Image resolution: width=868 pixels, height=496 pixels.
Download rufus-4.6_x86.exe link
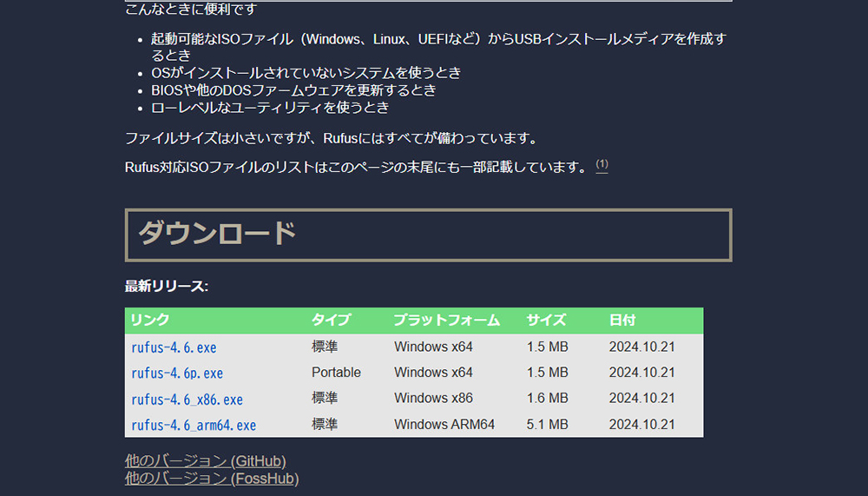click(187, 399)
